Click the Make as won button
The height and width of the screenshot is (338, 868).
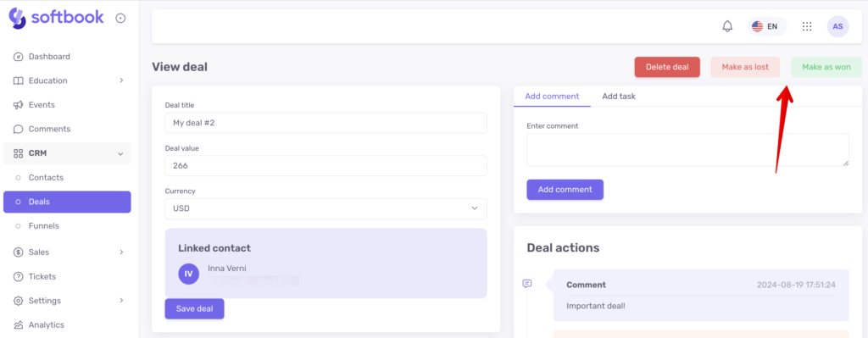click(826, 67)
